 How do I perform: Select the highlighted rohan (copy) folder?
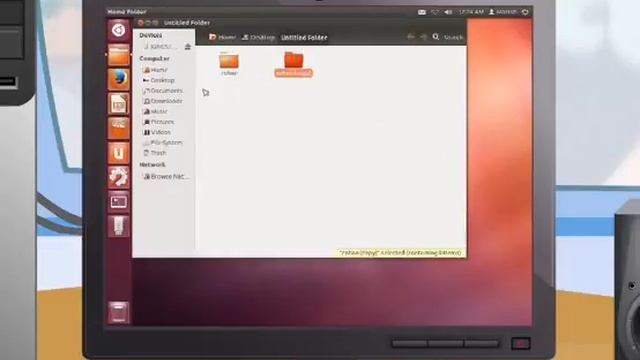(293, 64)
